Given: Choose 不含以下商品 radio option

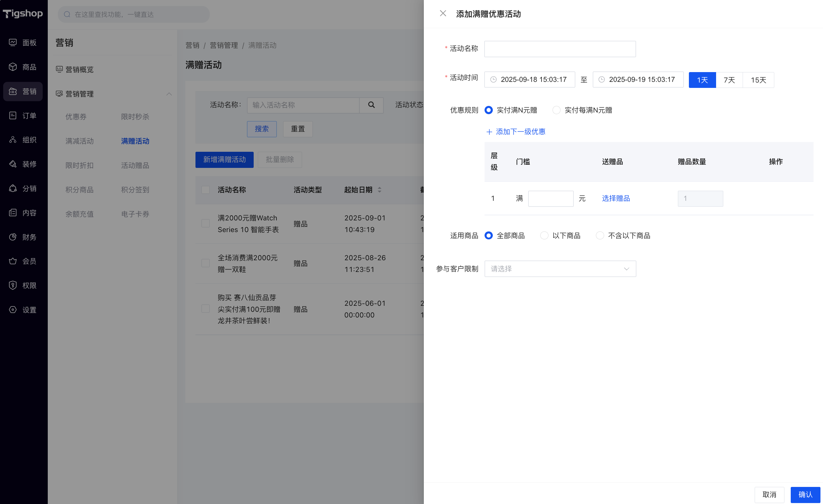Looking at the screenshot, I should click(x=600, y=236).
